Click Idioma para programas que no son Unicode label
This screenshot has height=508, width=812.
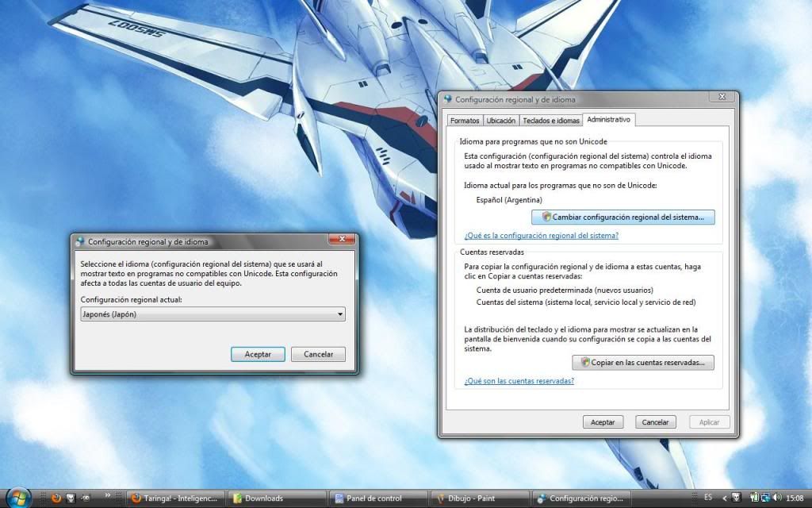534,141
